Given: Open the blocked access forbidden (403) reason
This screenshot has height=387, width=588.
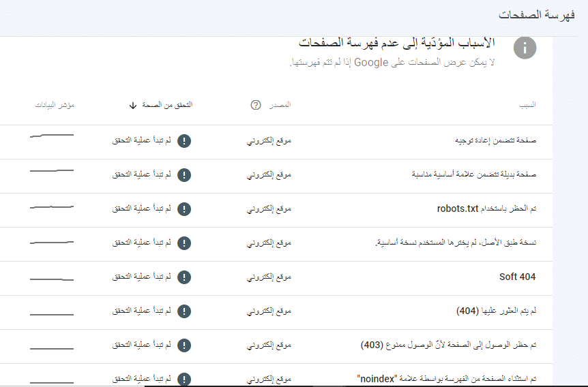Looking at the screenshot, I should coord(448,345).
